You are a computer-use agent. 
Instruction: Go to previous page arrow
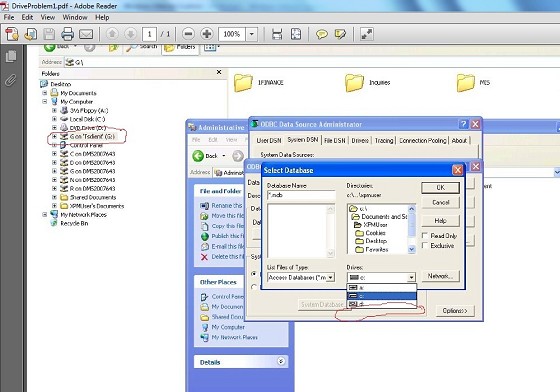point(112,34)
